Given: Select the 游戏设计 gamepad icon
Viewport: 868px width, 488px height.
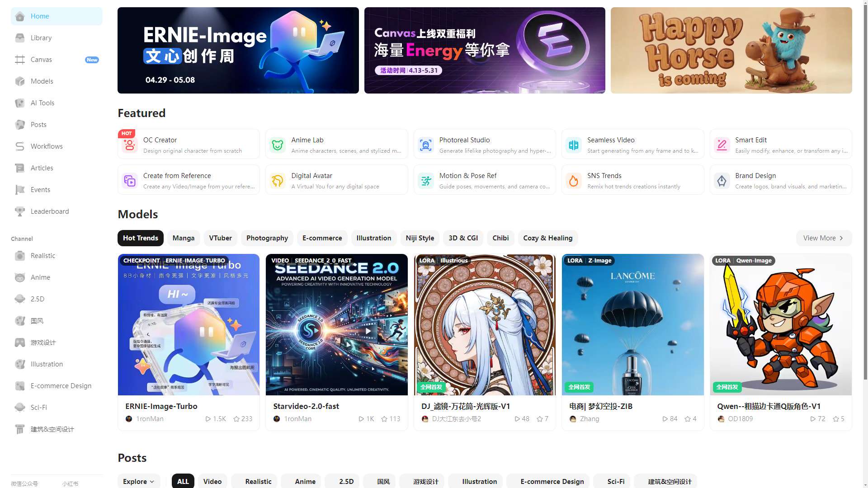Looking at the screenshot, I should click(20, 343).
